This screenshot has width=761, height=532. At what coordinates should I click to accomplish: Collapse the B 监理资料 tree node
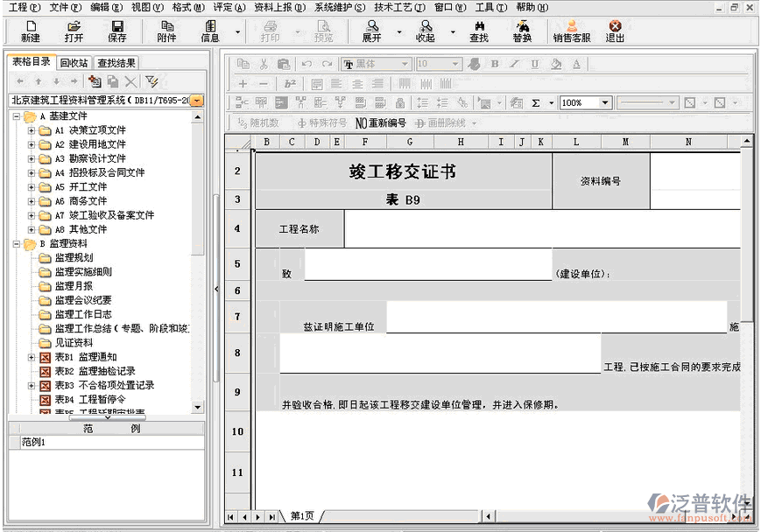click(x=17, y=243)
